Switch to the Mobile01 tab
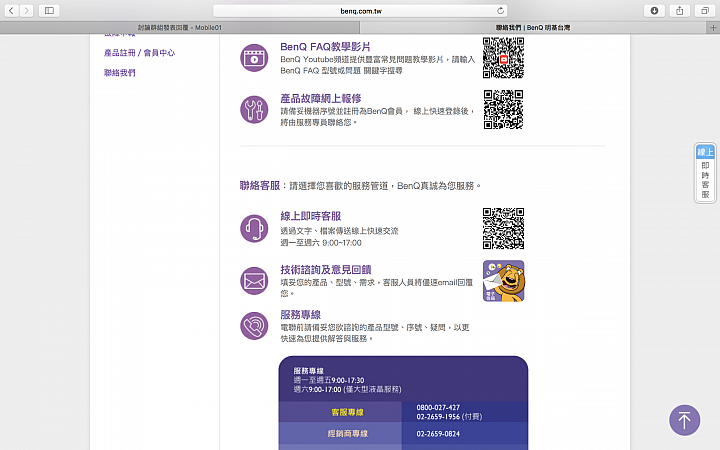Viewport: 720px width, 450px height. click(x=180, y=28)
